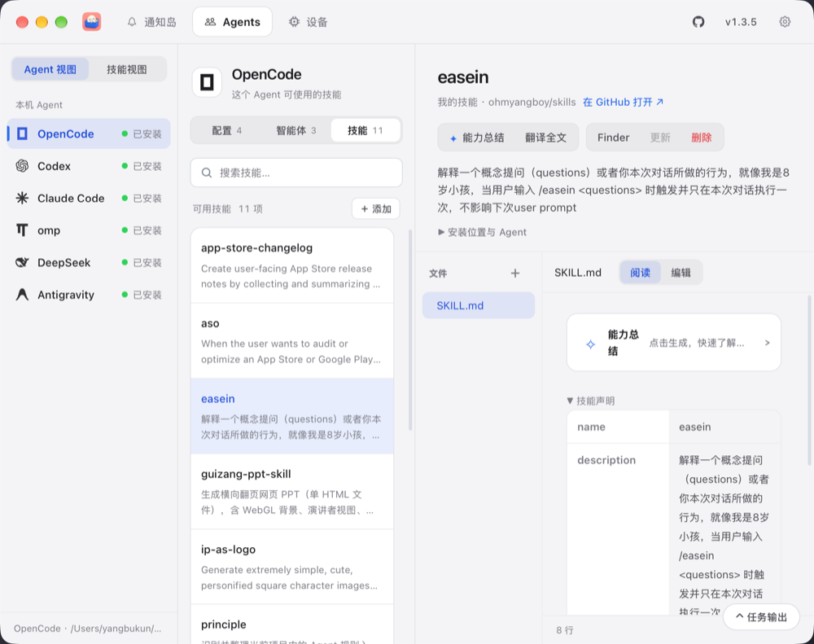Open the ip-as-logo skill card
This screenshot has height=644, width=814.
(292, 567)
